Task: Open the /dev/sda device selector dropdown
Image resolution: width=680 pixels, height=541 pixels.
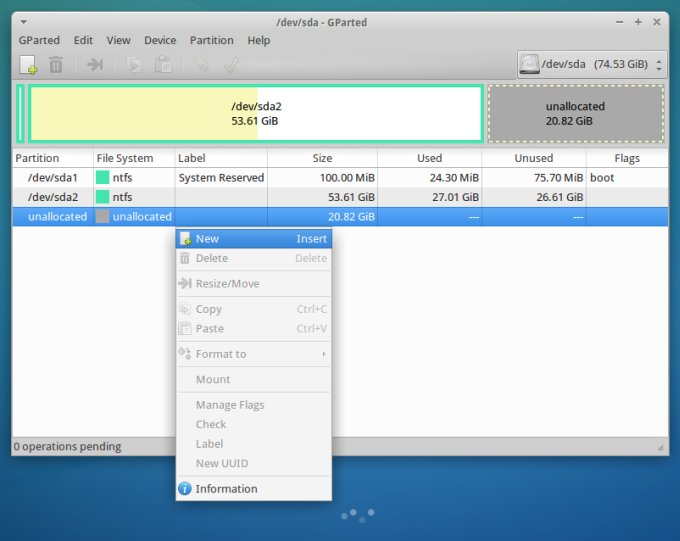Action: pos(592,64)
